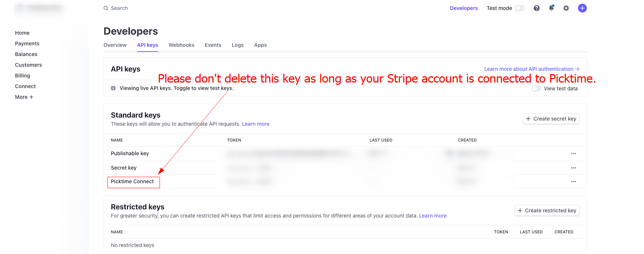Open the settings gear icon

point(566,8)
